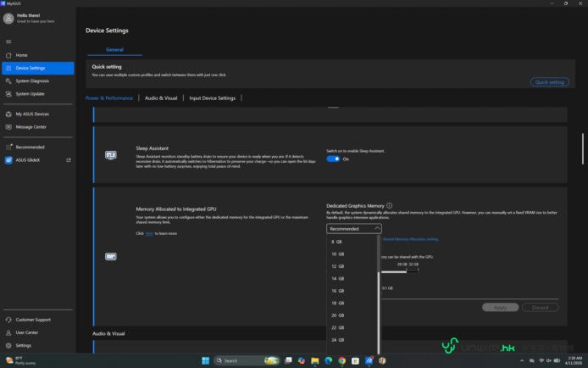This screenshot has height=368, width=588.
Task: Click the shared memory slider bar
Action: 400,271
